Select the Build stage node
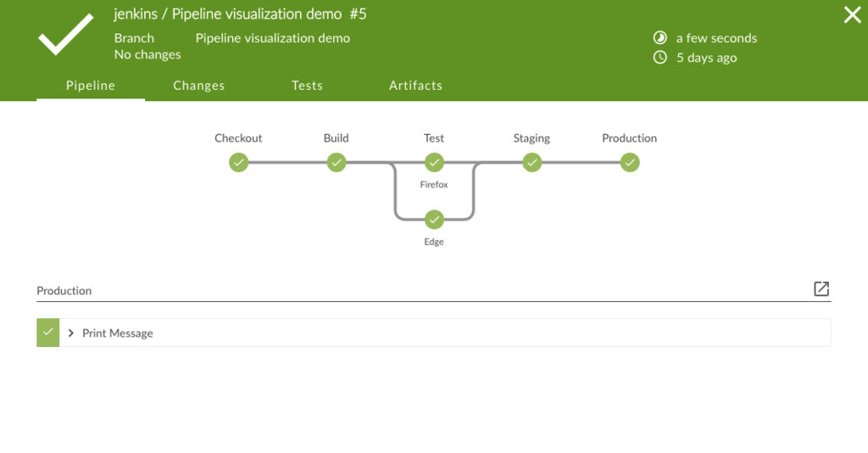This screenshot has width=868, height=453. [x=337, y=162]
